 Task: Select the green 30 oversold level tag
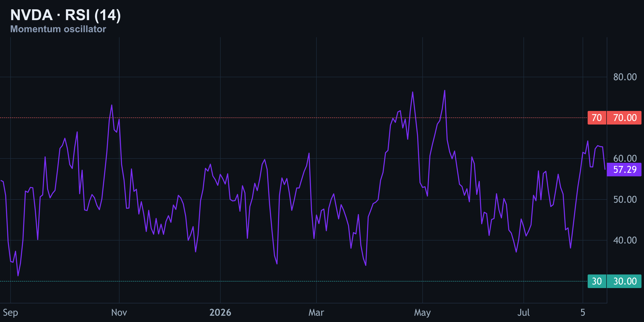[x=597, y=281]
